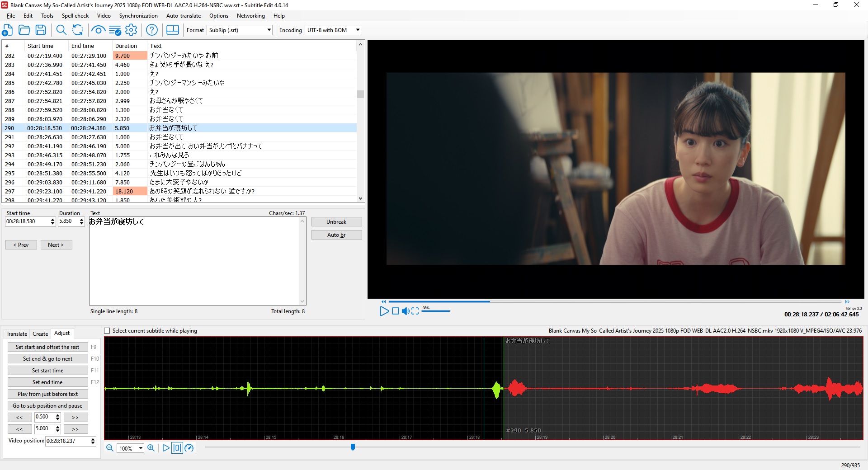Increase the 0.500 seconds step spinner
Viewport: 868px width, 470px height.
57,415
